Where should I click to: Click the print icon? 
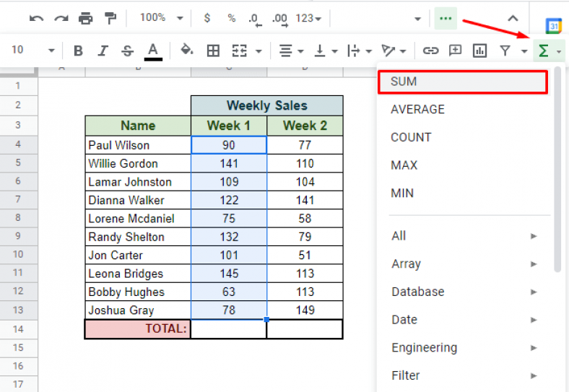point(85,18)
